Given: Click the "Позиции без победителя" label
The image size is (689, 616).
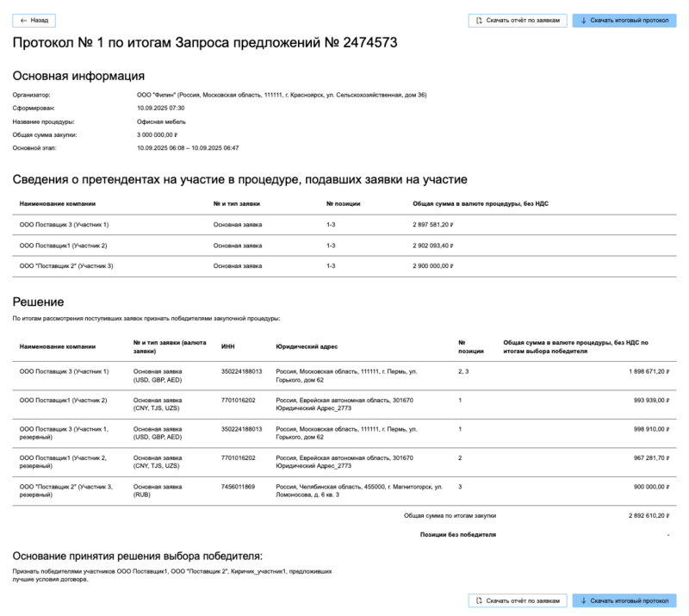Looking at the screenshot, I should (x=457, y=534).
